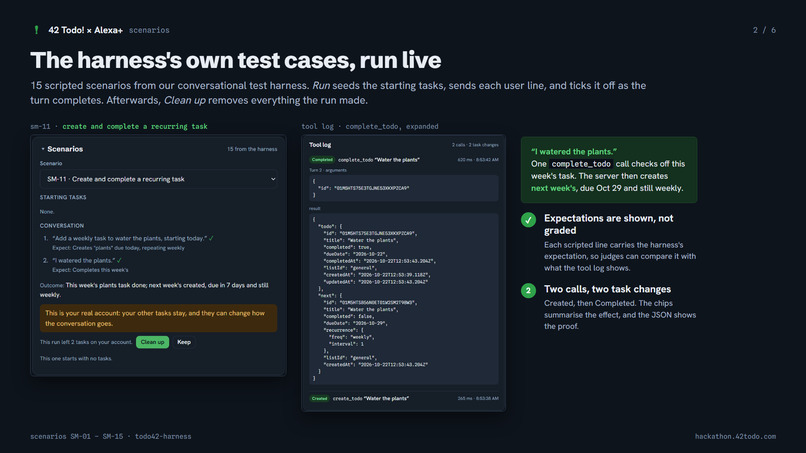Click "2 calls · 2 task changes" text
The height and width of the screenshot is (453, 806).
coord(475,145)
